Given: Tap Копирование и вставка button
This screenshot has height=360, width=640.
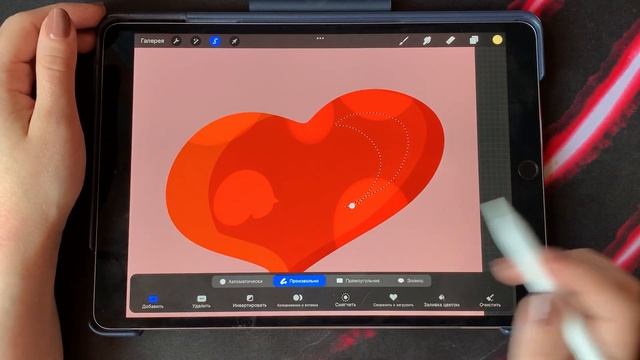Looking at the screenshot, I should [x=297, y=301].
